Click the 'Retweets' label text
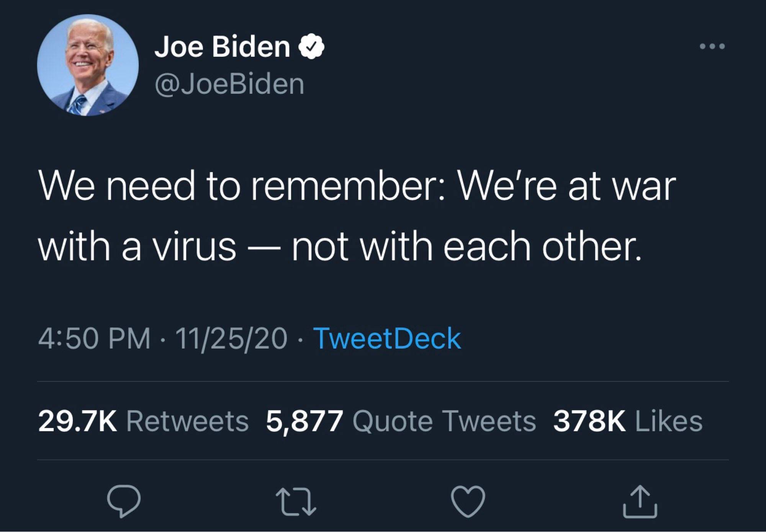This screenshot has height=532, width=766. pyautogui.click(x=187, y=421)
